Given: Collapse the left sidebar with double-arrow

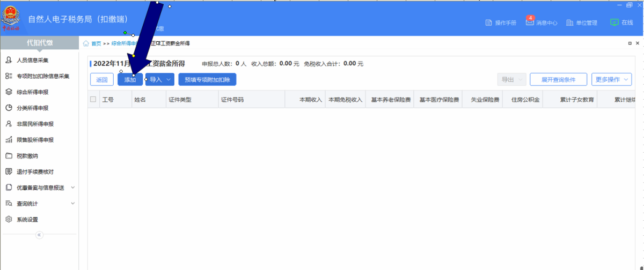Looking at the screenshot, I should (39, 235).
